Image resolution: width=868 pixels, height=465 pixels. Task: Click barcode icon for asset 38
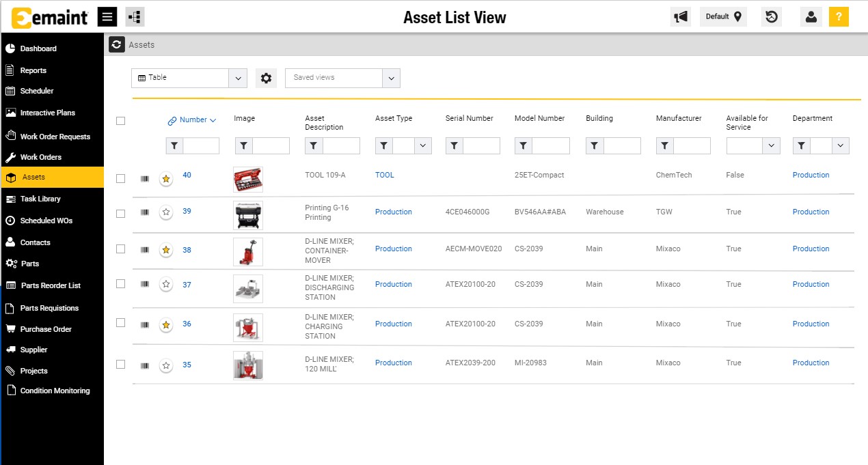tap(144, 250)
